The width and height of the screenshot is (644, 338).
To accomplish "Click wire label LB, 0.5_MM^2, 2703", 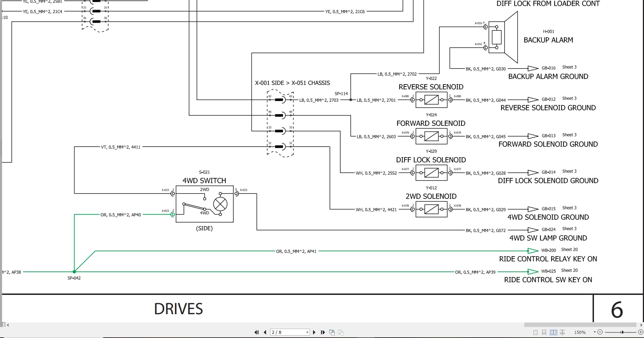I will [319, 100].
